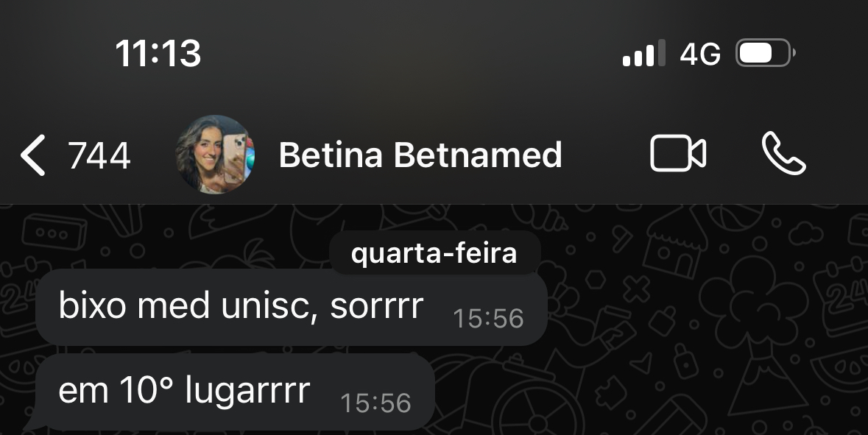Screen dimensions: 868x435
Task: Tap the empty header area beside the contact name
Action: coord(604,155)
